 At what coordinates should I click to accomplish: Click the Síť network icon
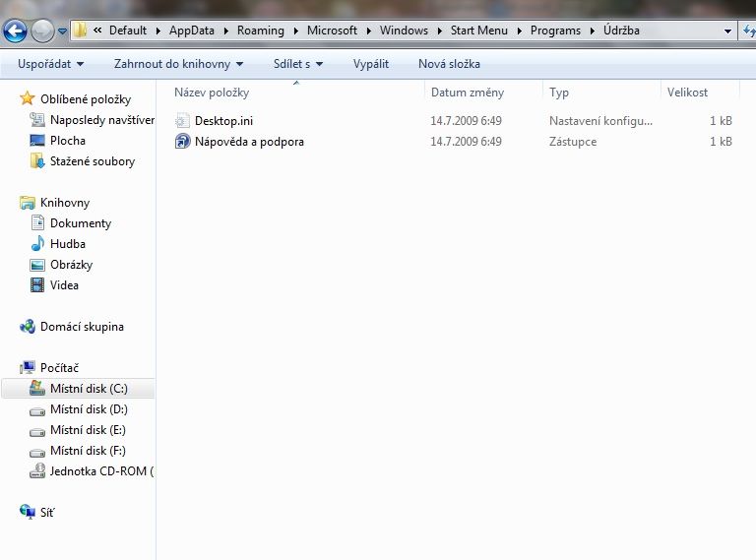coord(28,512)
